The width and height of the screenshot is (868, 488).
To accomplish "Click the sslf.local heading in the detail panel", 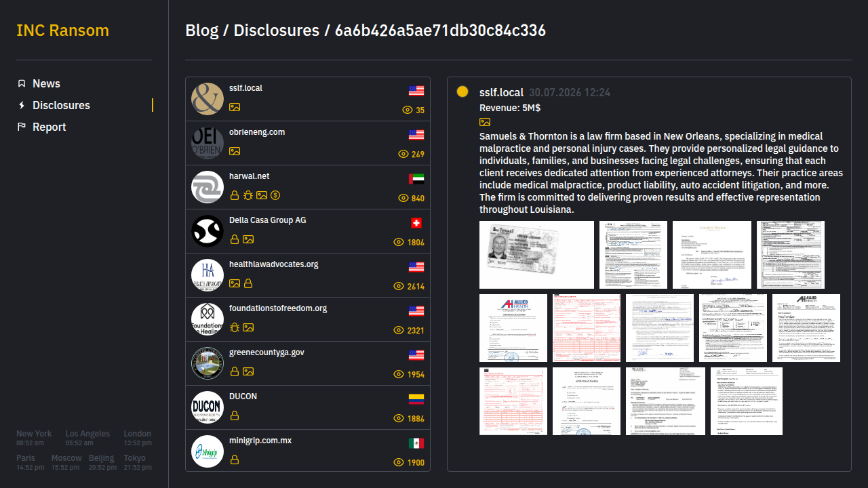I will (501, 92).
